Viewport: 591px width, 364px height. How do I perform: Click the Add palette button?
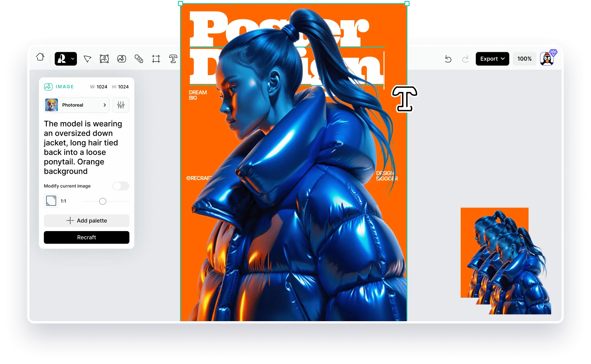(x=87, y=220)
